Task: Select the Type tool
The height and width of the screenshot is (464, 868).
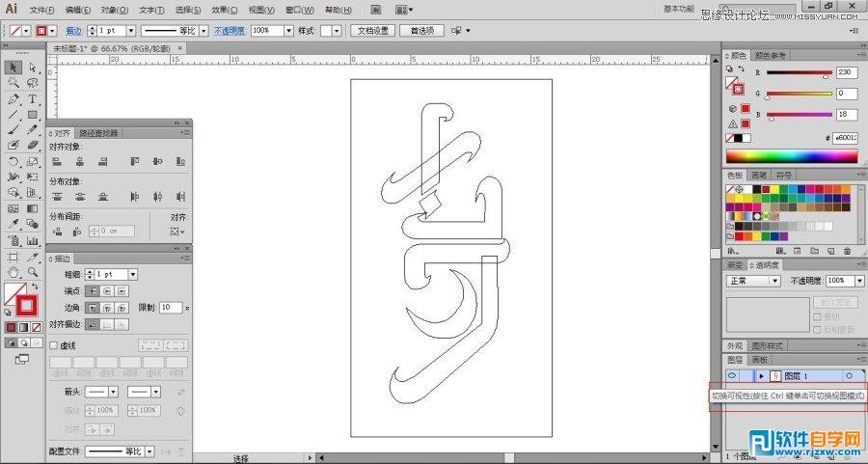Action: (33, 99)
